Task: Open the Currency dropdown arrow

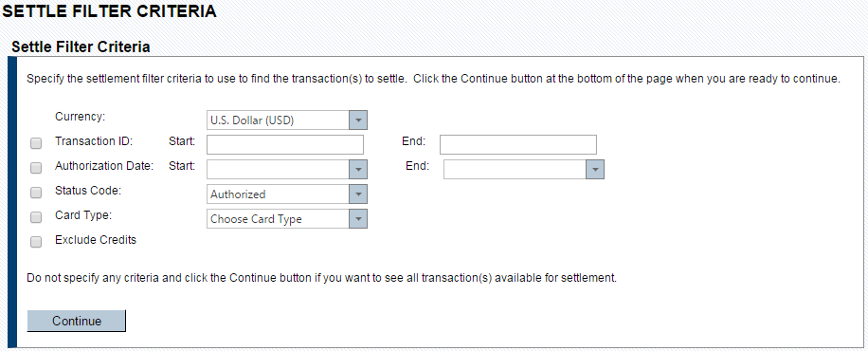Action: (x=358, y=120)
